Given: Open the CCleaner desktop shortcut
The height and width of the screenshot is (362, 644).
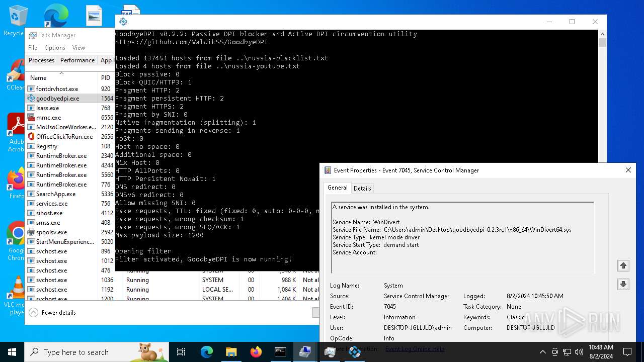Looking at the screenshot, I should [x=15, y=74].
